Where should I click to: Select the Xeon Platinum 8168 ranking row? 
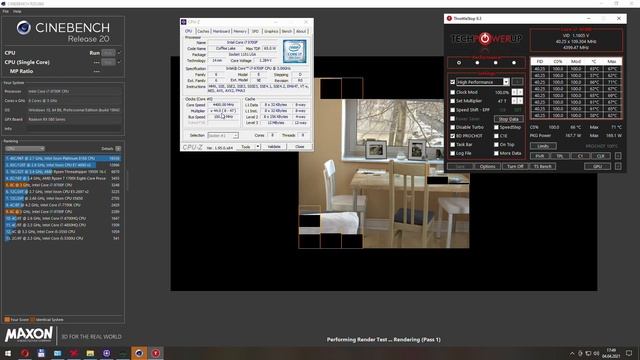(62, 158)
